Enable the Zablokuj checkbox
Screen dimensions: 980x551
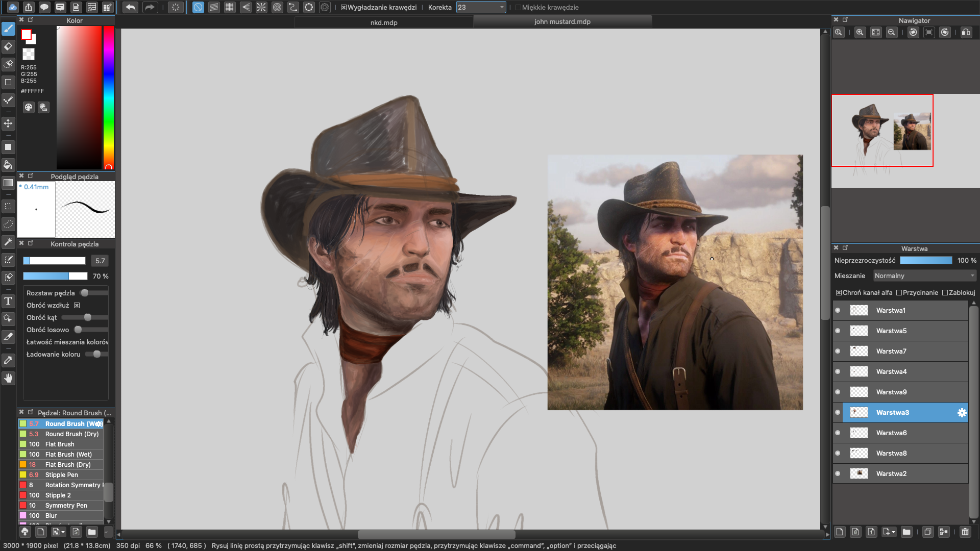945,293
